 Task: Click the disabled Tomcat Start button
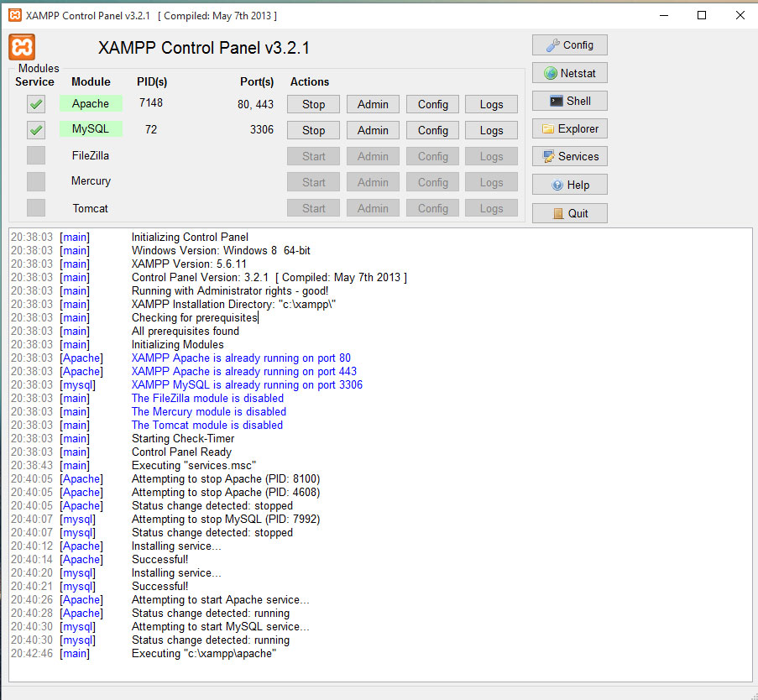tap(313, 208)
